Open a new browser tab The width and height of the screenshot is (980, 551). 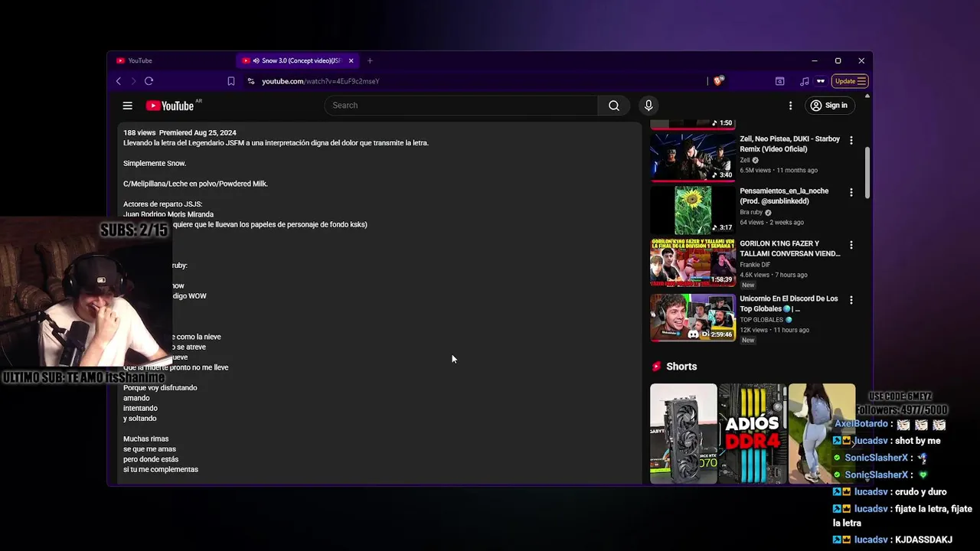coord(370,60)
